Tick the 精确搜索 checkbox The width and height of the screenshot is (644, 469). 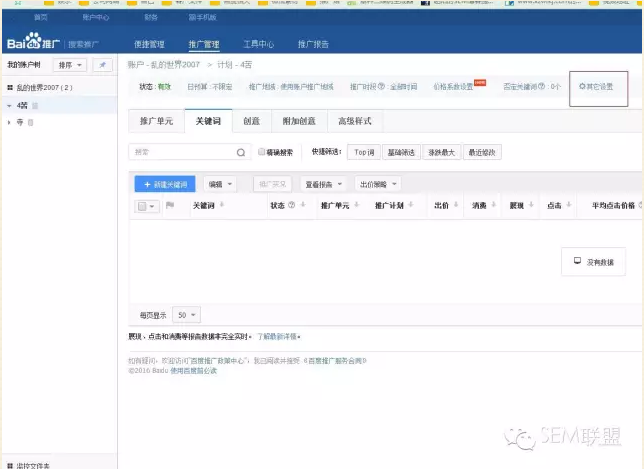tap(261, 152)
